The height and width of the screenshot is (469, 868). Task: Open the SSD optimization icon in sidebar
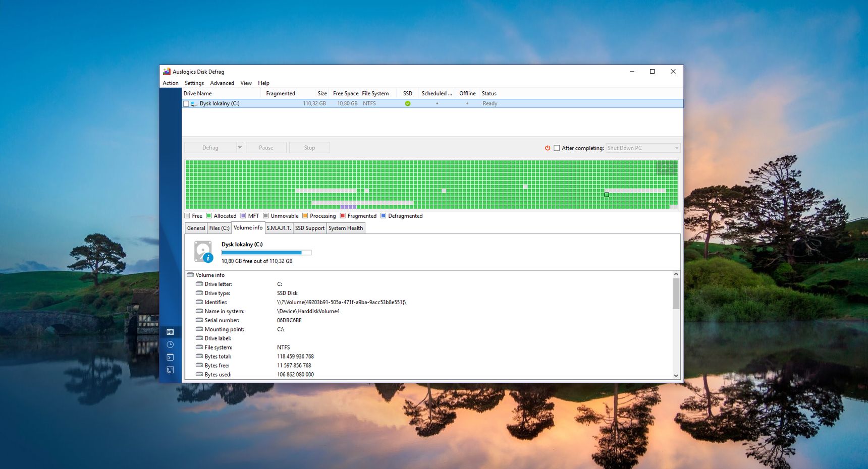click(170, 370)
